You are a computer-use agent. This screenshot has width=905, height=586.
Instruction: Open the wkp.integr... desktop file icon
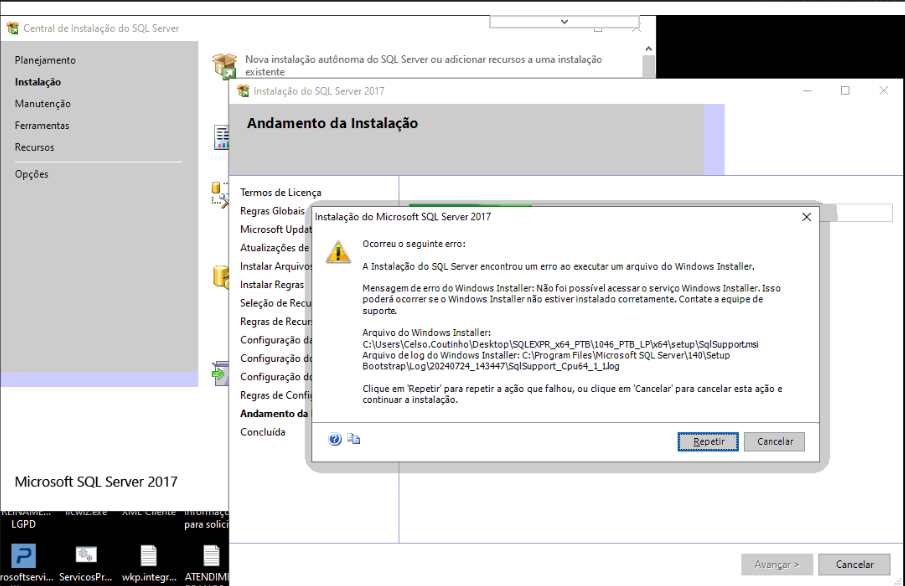coord(149,556)
